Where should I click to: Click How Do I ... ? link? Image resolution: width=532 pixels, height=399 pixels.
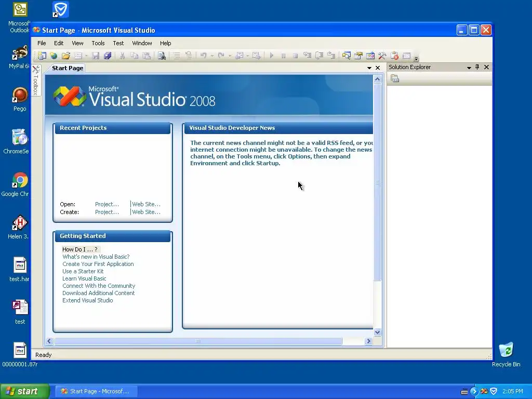[x=79, y=249]
